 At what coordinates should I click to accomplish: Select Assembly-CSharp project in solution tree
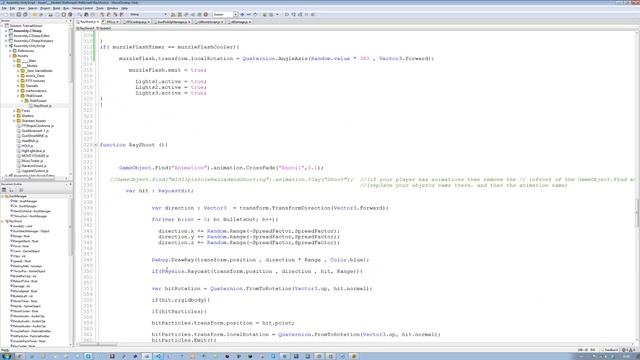point(27,31)
